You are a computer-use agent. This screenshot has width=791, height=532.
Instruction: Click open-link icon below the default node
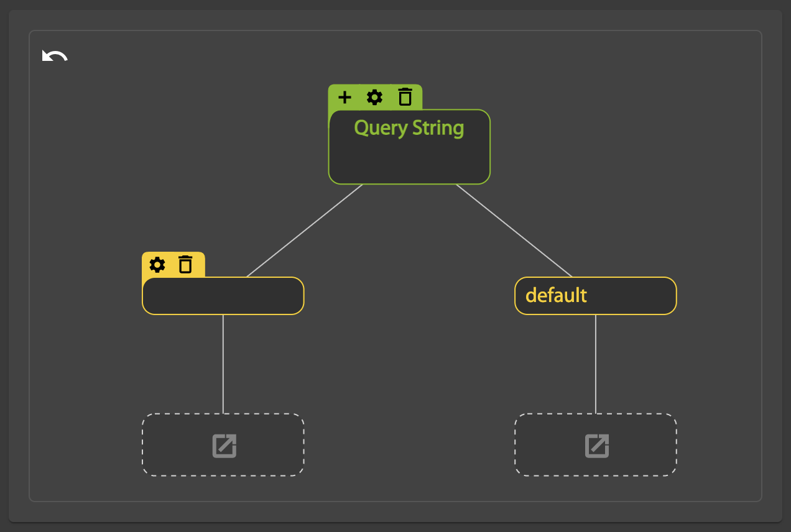point(596,446)
